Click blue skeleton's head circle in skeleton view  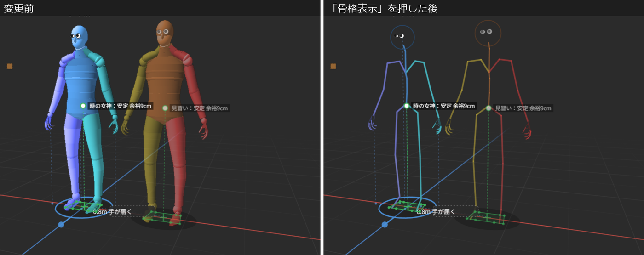pos(402,37)
